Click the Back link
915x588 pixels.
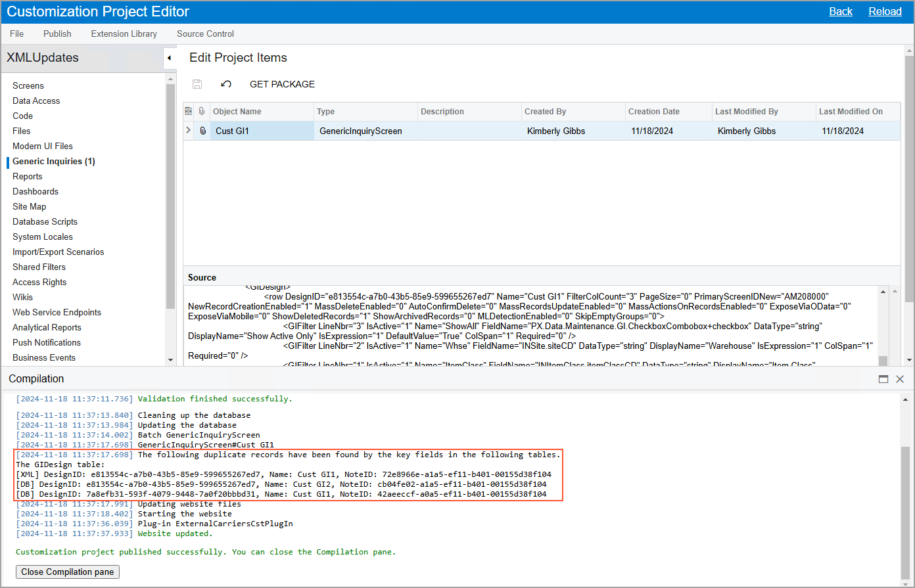840,11
